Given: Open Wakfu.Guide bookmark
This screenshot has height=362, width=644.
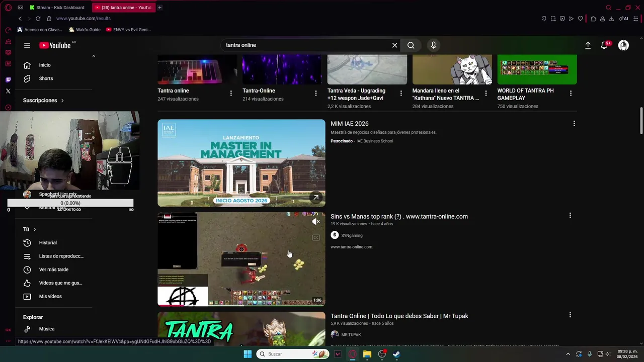Looking at the screenshot, I should pos(85,30).
